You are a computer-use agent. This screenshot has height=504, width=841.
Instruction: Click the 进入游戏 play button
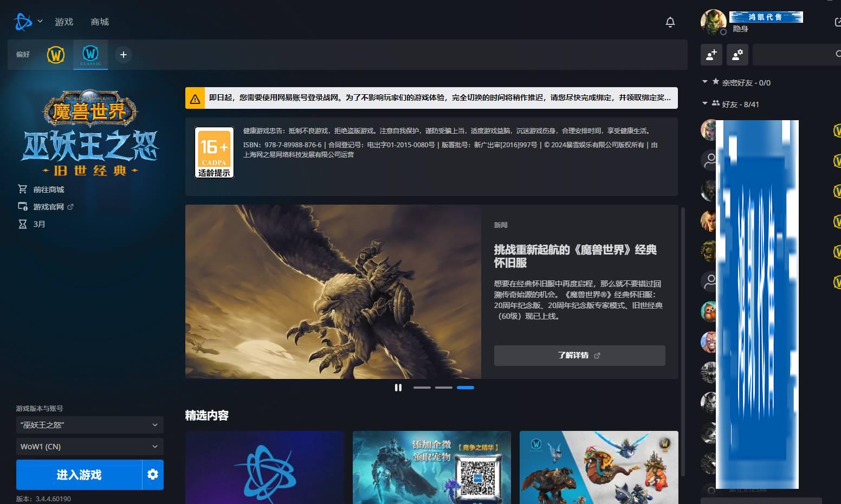(79, 475)
